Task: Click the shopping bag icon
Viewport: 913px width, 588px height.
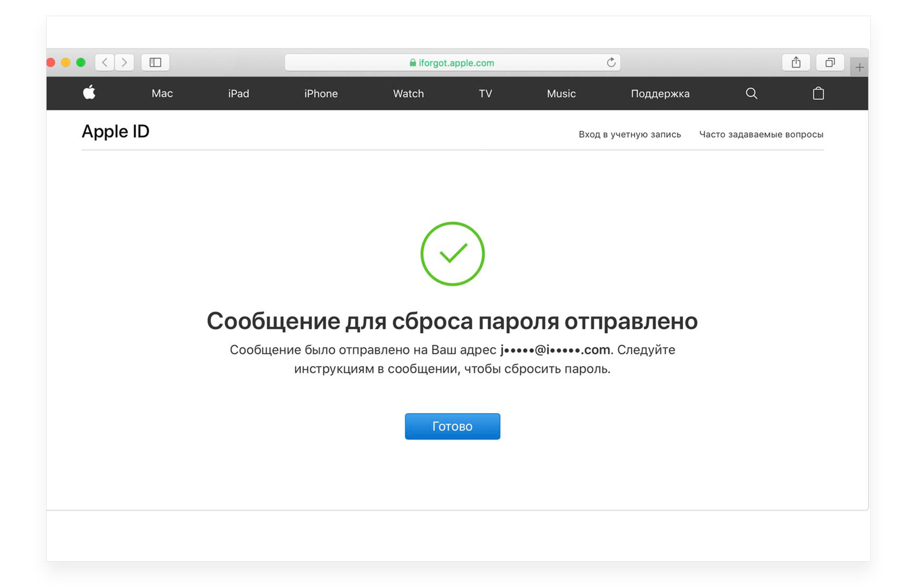Action: pos(818,93)
